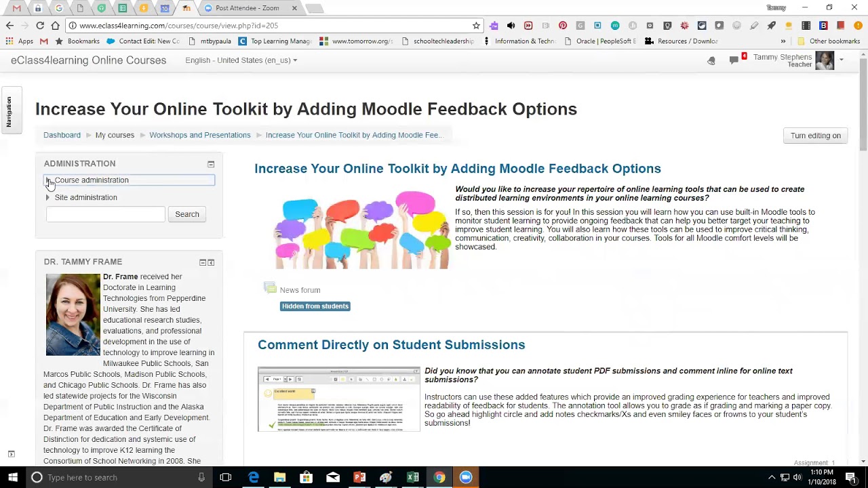The image size is (868, 488).
Task: Open the Pinterest extension icon
Action: 562,26
